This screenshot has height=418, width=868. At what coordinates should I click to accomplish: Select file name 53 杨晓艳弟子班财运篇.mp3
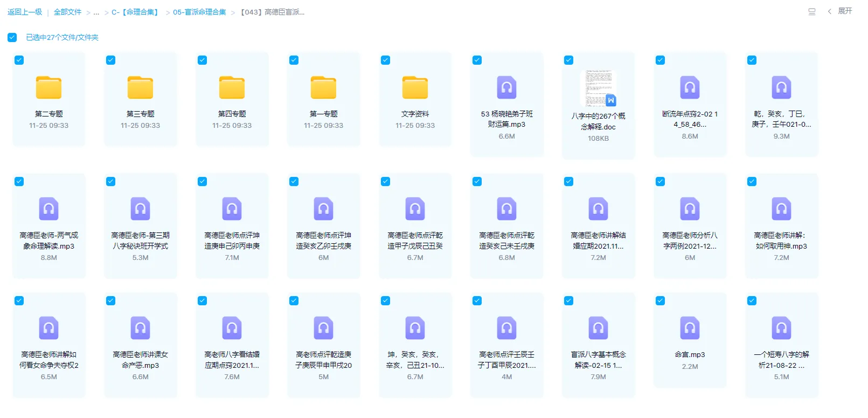pos(507,119)
